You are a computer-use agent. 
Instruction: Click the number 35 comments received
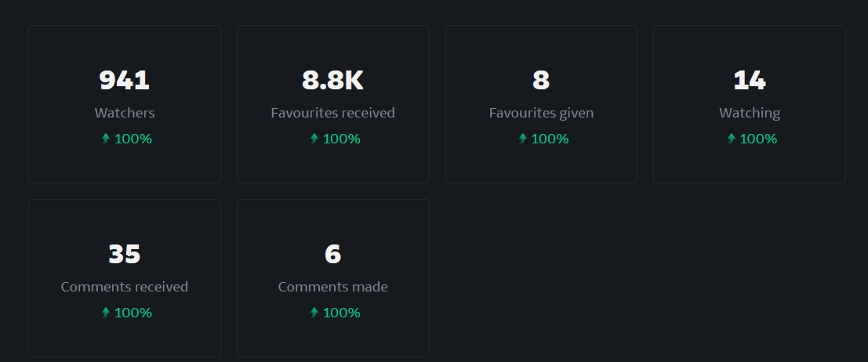[x=125, y=255]
